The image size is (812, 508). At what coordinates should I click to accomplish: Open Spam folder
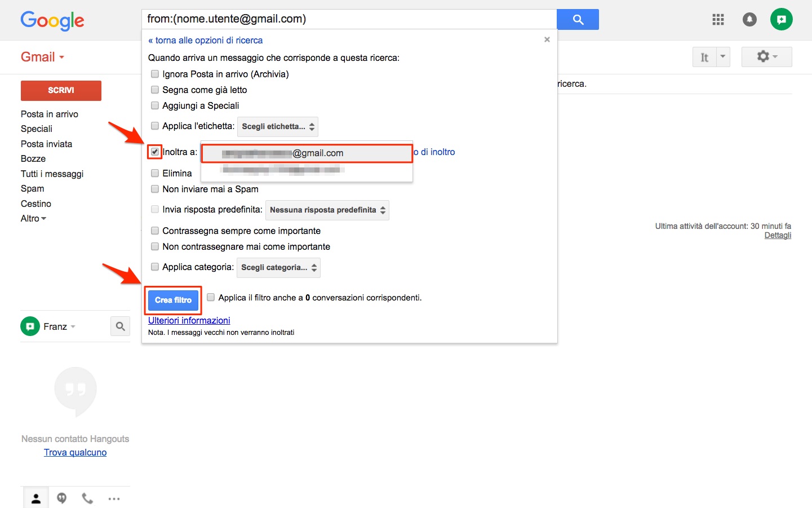[x=33, y=188]
